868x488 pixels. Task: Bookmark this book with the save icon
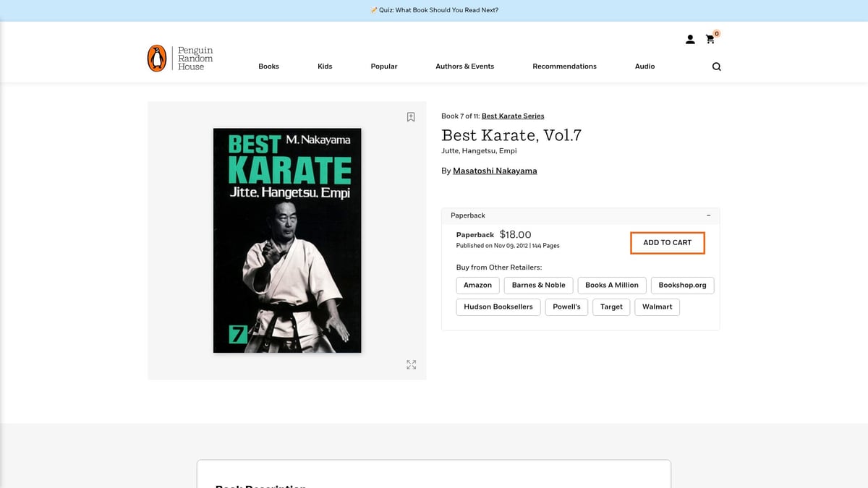pyautogui.click(x=411, y=117)
